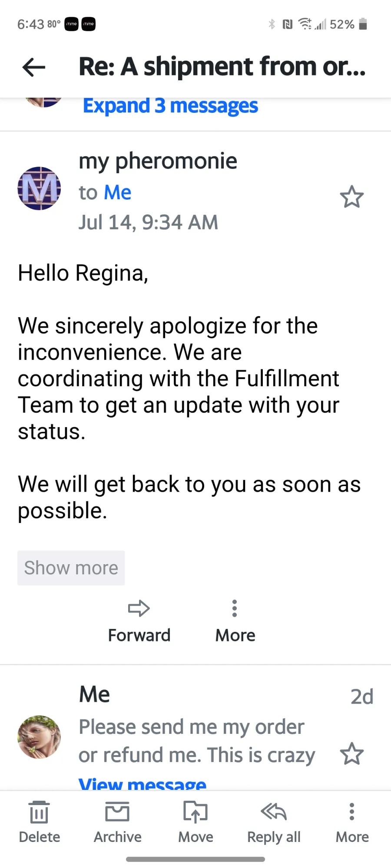
Task: Go back using the arrow icon
Action: pyautogui.click(x=34, y=67)
